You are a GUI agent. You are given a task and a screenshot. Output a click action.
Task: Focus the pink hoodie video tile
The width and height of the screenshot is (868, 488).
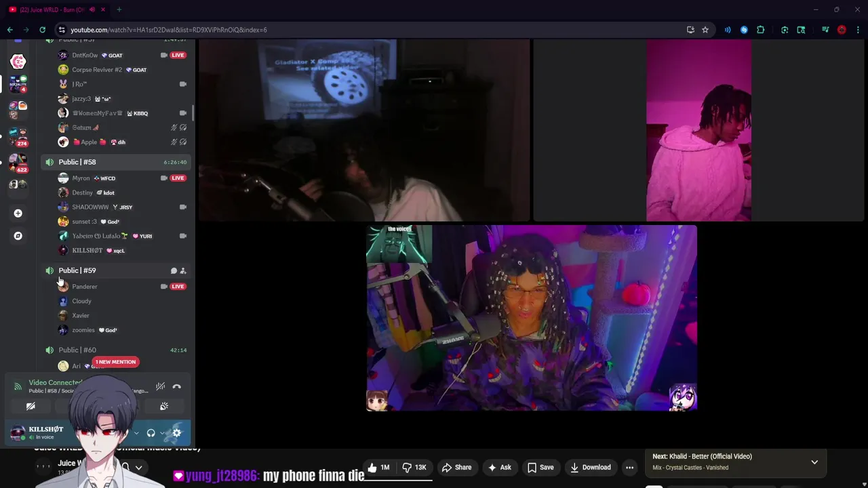click(698, 130)
